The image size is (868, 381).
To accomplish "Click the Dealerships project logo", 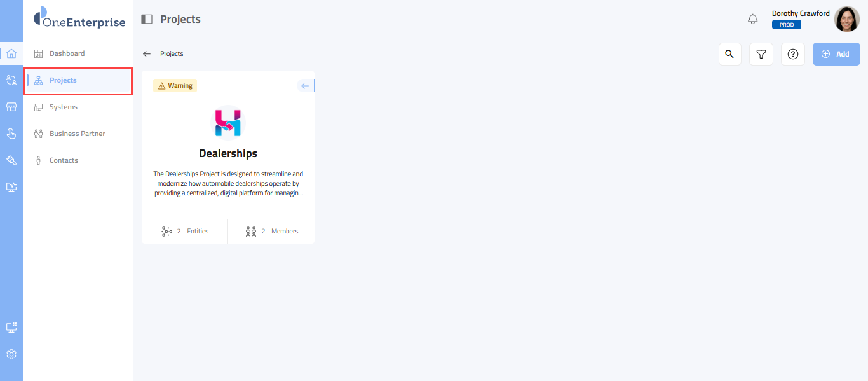I will 228,123.
